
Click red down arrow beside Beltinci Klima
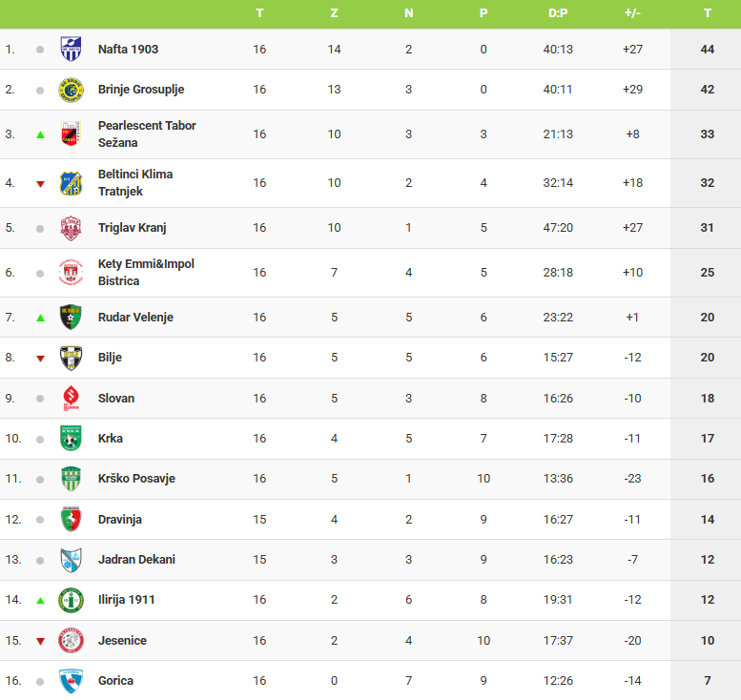click(40, 183)
